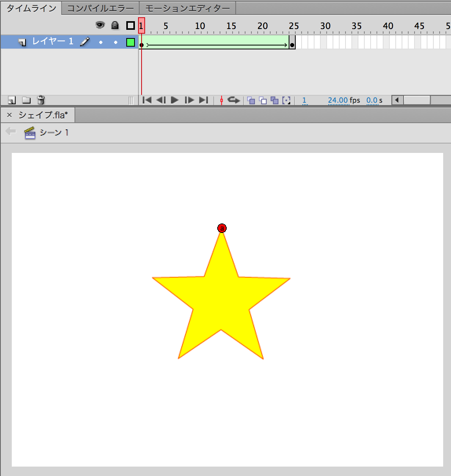Delete layer with the trash icon

tap(41, 100)
